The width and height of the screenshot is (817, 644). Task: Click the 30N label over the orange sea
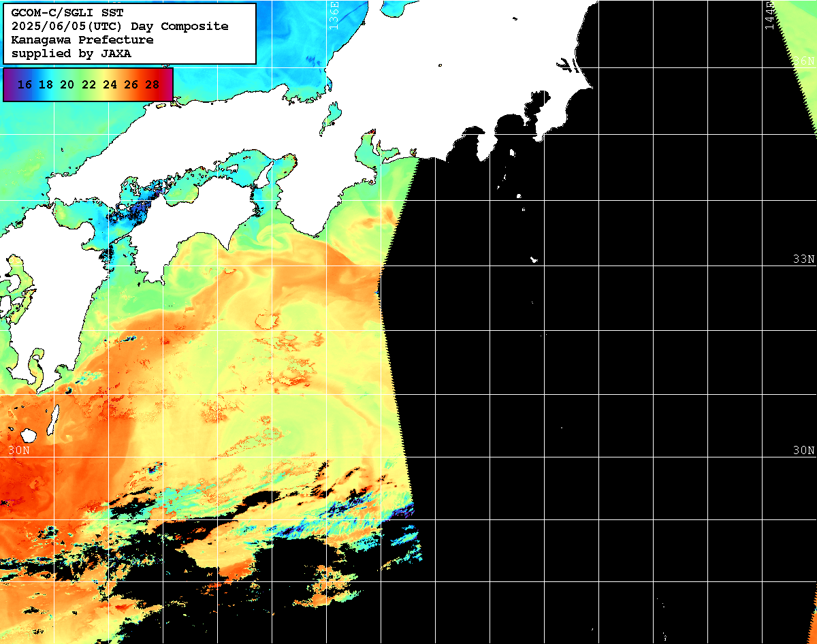(19, 451)
